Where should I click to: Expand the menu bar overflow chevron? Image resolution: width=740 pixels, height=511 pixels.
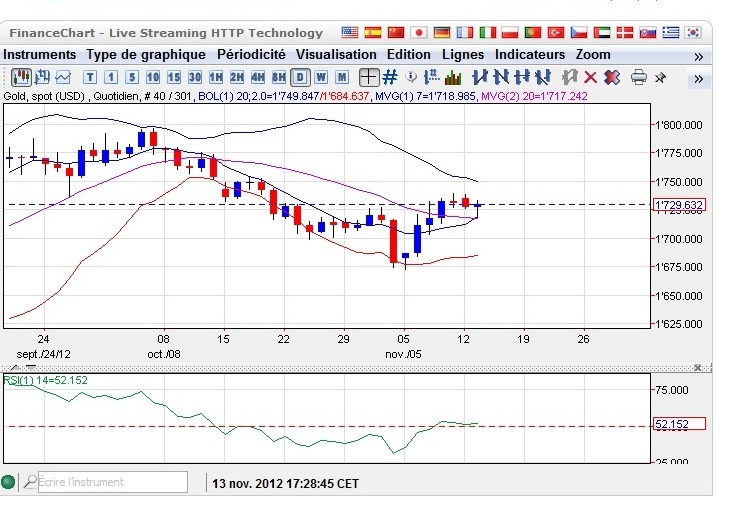click(x=698, y=56)
